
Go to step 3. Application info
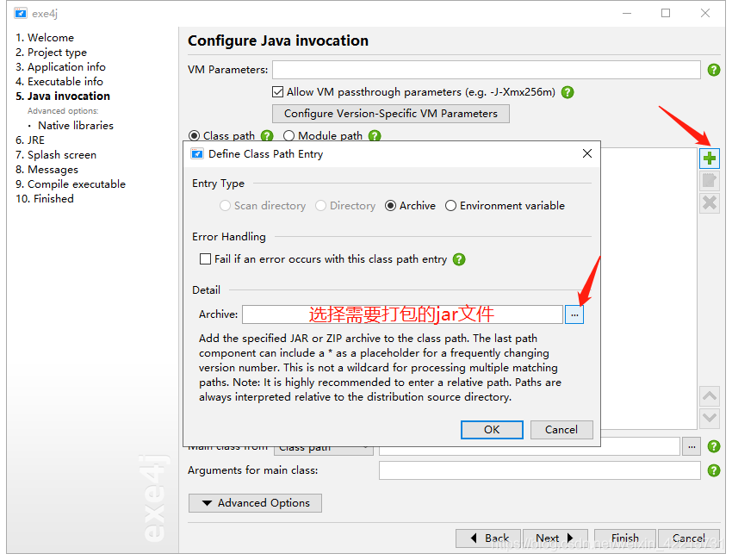(x=60, y=67)
